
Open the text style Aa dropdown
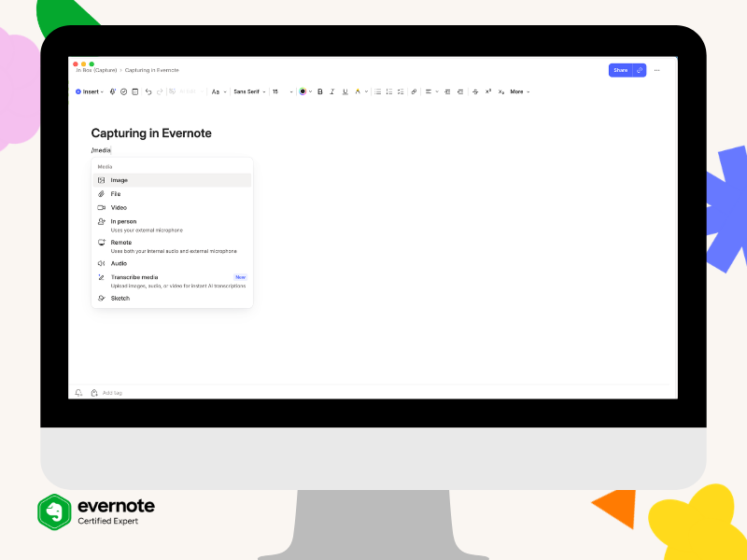pos(218,91)
